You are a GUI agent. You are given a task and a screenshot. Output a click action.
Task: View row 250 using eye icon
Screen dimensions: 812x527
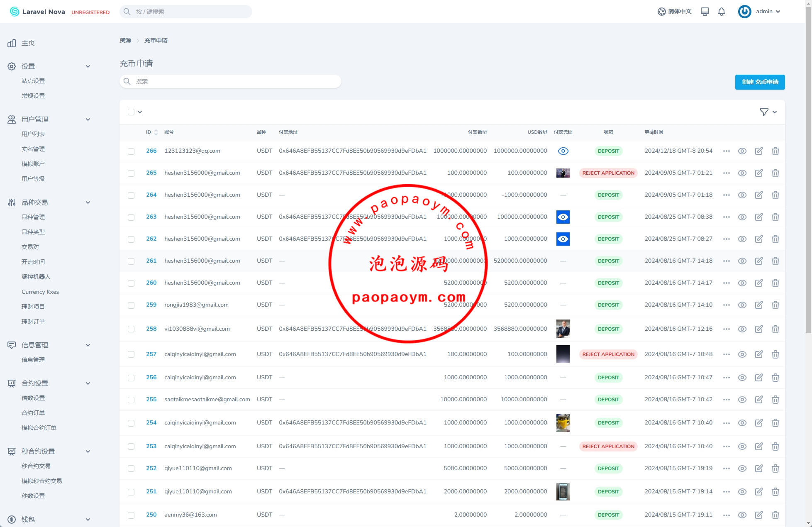(742, 515)
